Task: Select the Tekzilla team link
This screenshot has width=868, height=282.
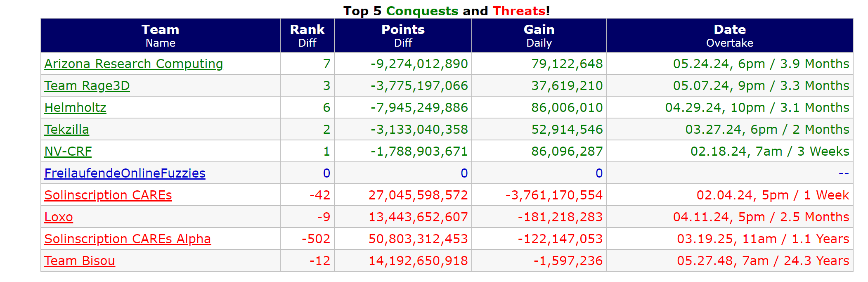Action: click(x=66, y=130)
